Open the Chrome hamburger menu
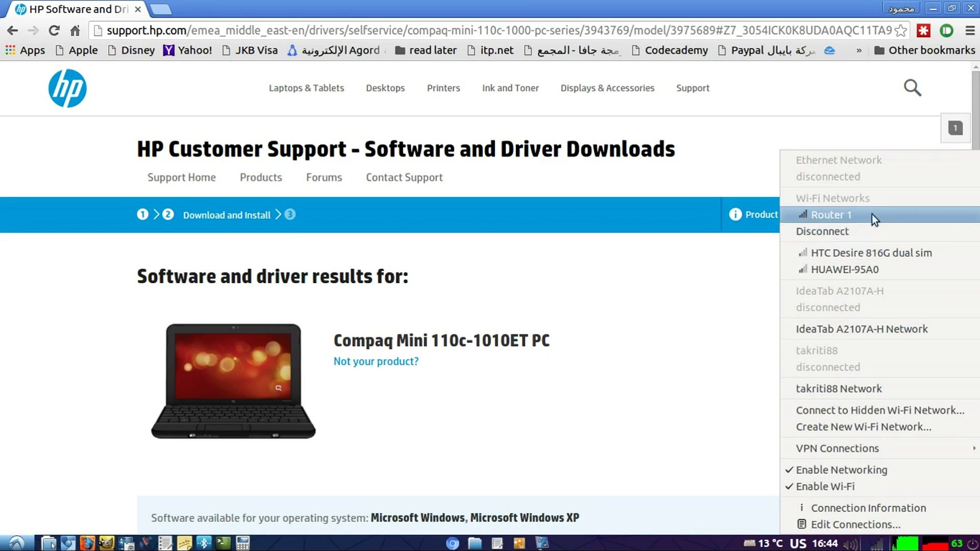Screen dimensions: 980x551 point(970,31)
